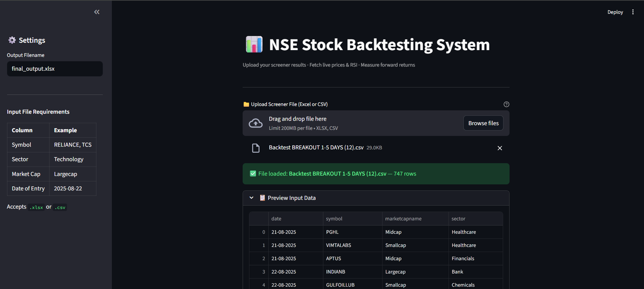Click the .xlsx code tag in the sidebar
This screenshot has height=289, width=644.
[x=36, y=207]
